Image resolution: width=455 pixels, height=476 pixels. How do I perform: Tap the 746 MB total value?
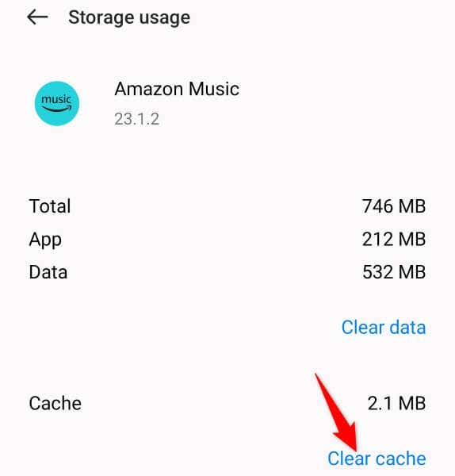point(394,206)
